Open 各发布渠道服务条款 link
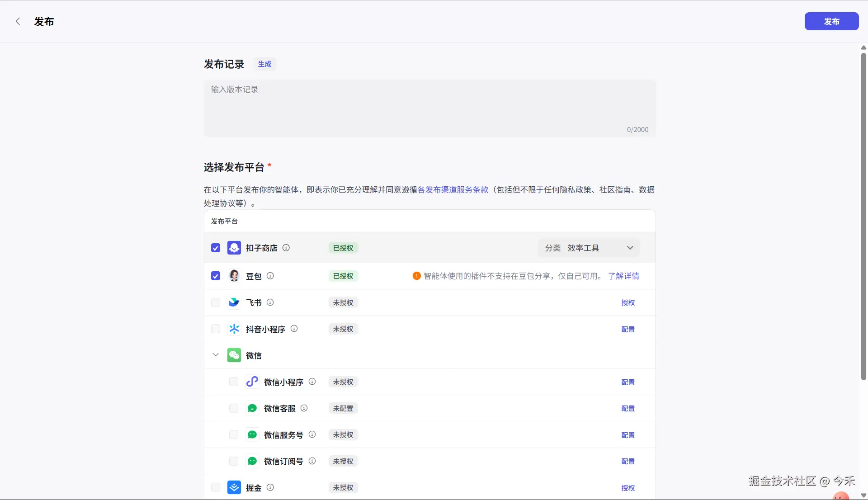The width and height of the screenshot is (868, 500). click(453, 190)
